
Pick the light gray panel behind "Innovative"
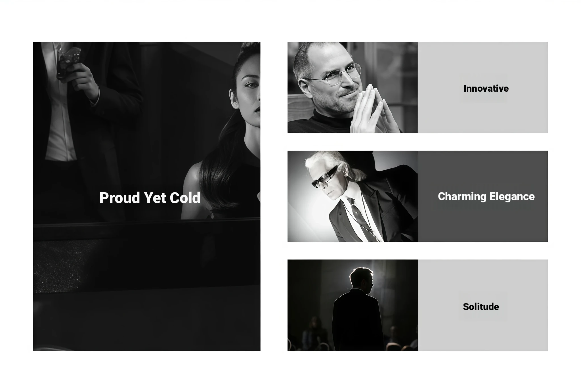coord(483,87)
